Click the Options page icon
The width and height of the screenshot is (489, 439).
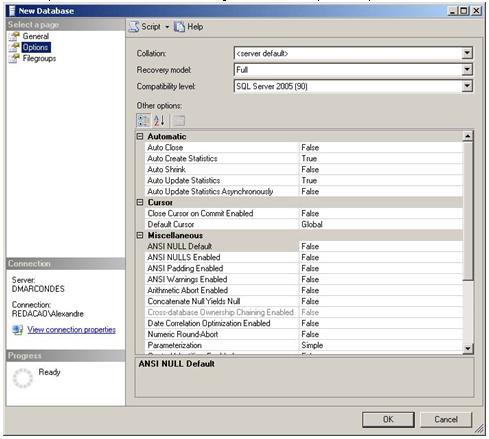tap(14, 47)
